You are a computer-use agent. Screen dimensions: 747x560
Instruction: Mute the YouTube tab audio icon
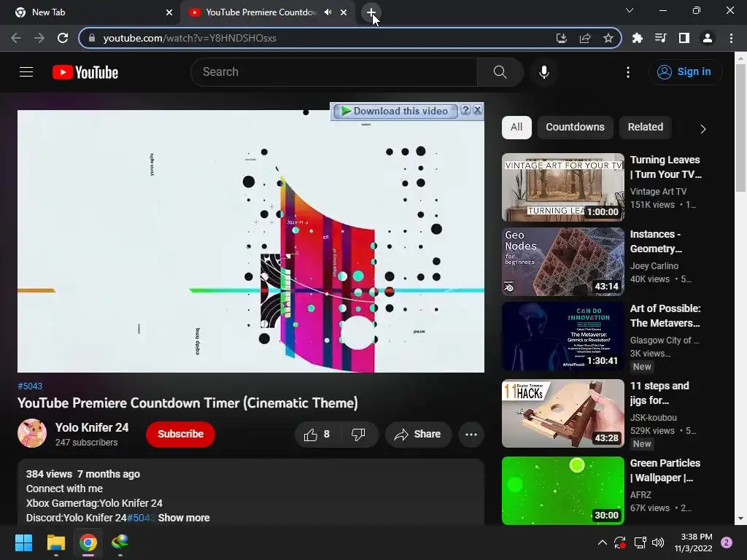328,12
